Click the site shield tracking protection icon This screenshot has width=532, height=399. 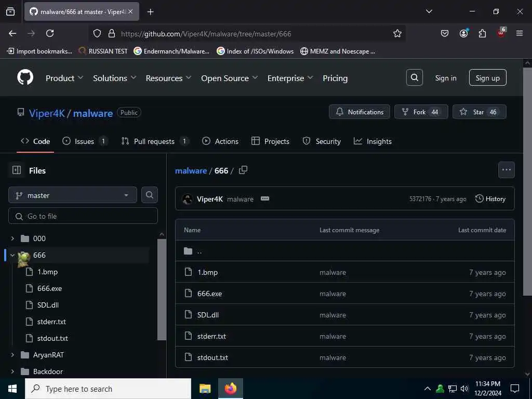97,33
